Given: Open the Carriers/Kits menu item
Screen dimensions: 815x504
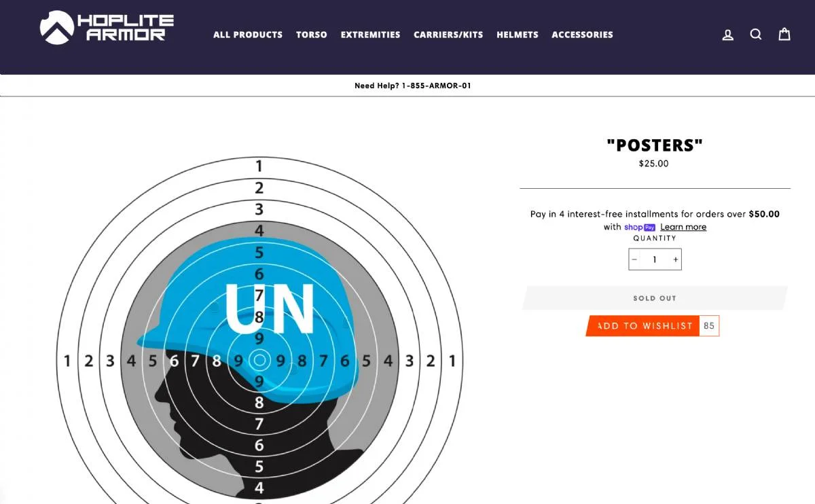Looking at the screenshot, I should [x=448, y=35].
